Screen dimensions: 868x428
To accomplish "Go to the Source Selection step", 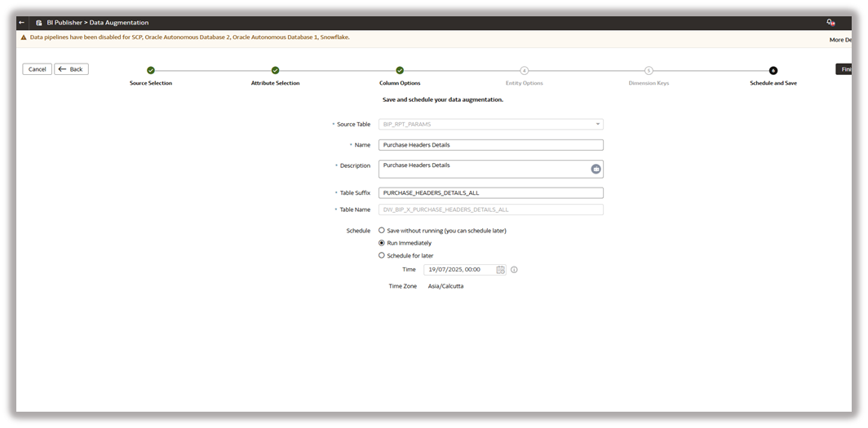I will pyautogui.click(x=151, y=70).
